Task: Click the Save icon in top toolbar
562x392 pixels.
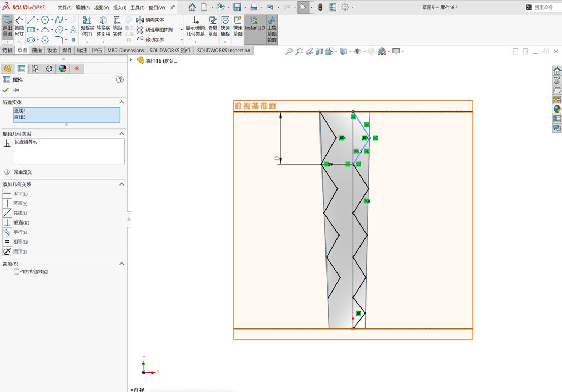Action: pyautogui.click(x=237, y=7)
